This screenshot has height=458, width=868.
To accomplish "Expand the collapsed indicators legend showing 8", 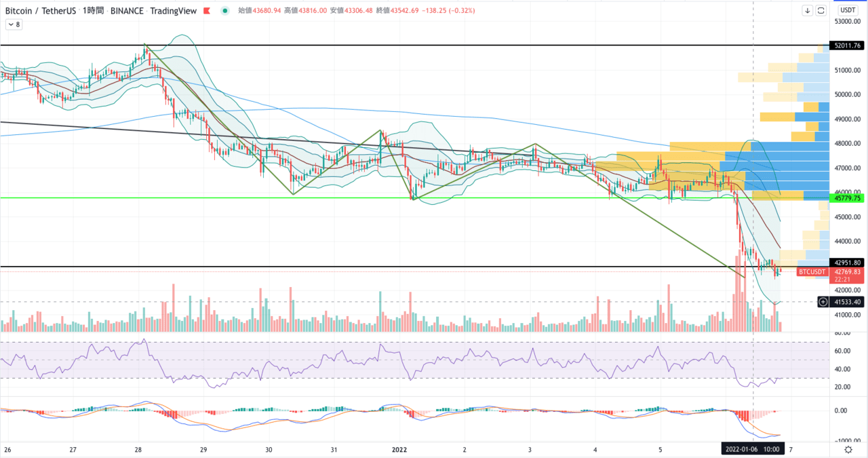I will tap(14, 24).
